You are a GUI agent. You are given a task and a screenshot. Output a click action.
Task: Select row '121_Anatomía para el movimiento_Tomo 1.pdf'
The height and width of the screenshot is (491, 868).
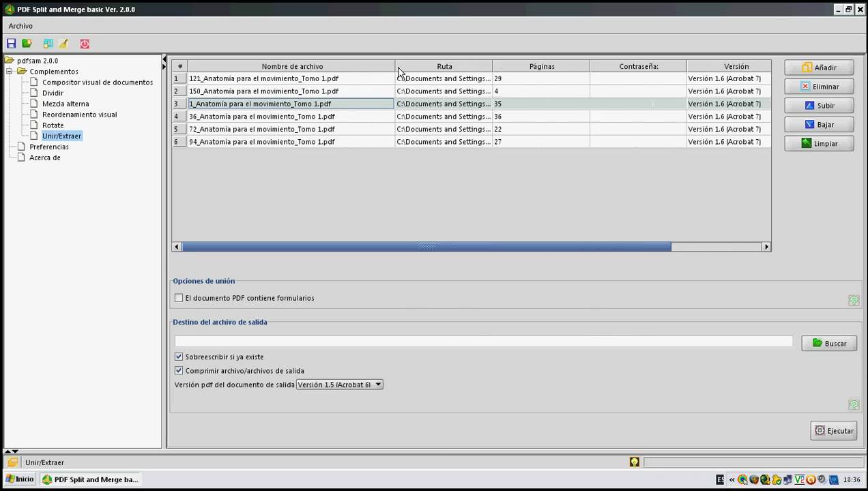[x=472, y=78]
